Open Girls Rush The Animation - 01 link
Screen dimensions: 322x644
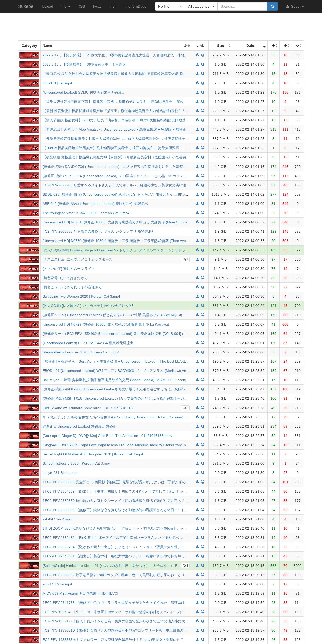point(107,436)
